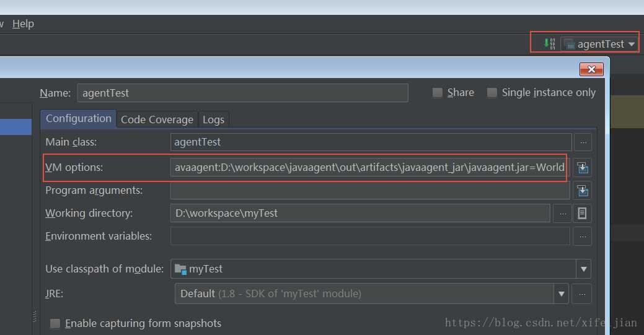
Task: Click the VM options text field
Action: [x=369, y=167]
